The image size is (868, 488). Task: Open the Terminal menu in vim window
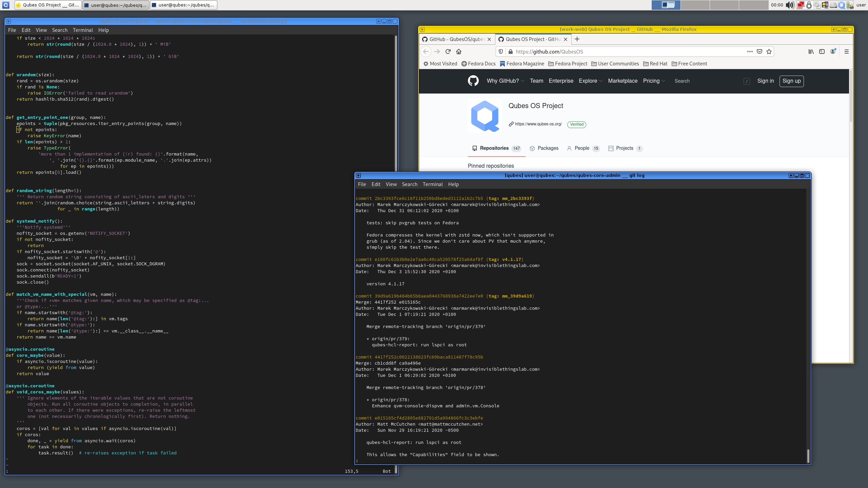point(82,30)
